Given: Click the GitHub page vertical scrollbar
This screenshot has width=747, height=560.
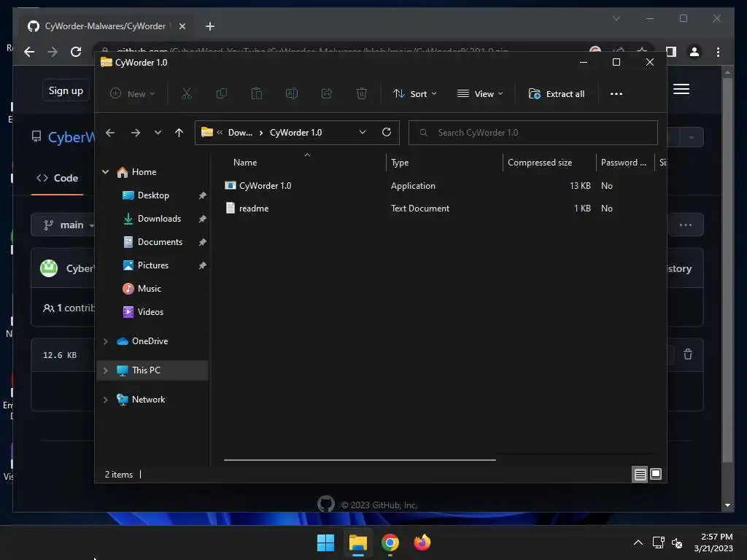Looking at the screenshot, I should [x=727, y=270].
